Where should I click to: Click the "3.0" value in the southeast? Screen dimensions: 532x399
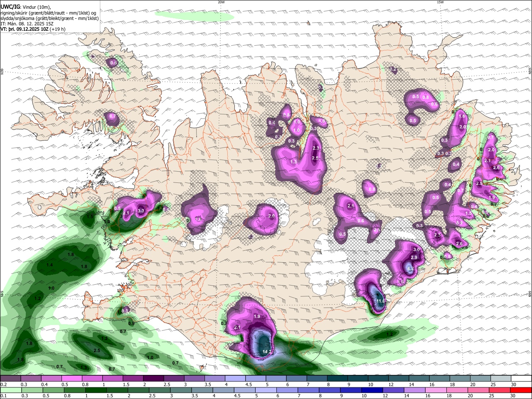(x=416, y=249)
